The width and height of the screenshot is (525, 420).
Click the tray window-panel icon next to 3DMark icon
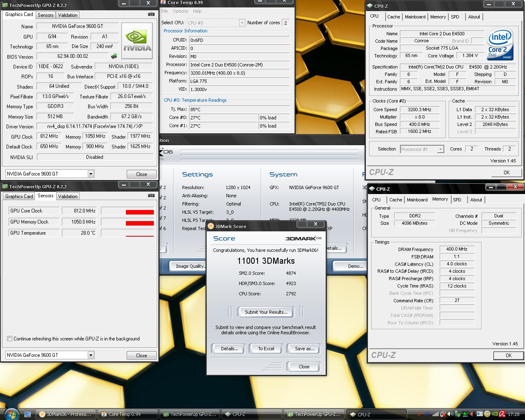coord(480,414)
